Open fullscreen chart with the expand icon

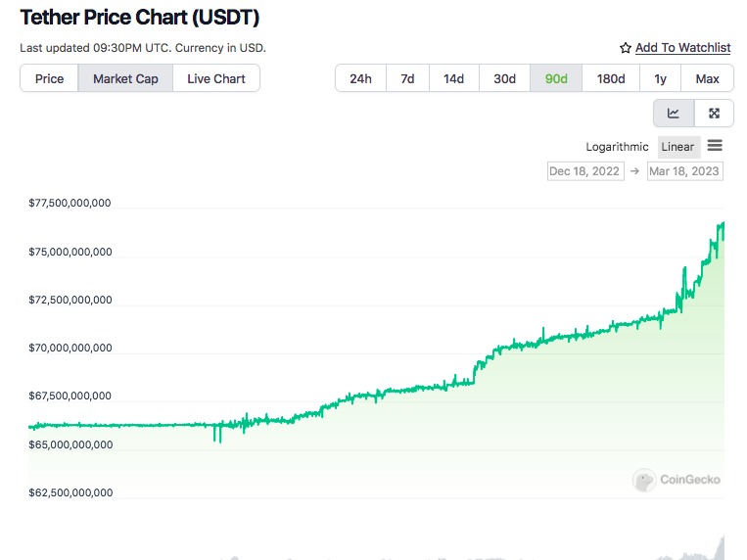coord(714,113)
